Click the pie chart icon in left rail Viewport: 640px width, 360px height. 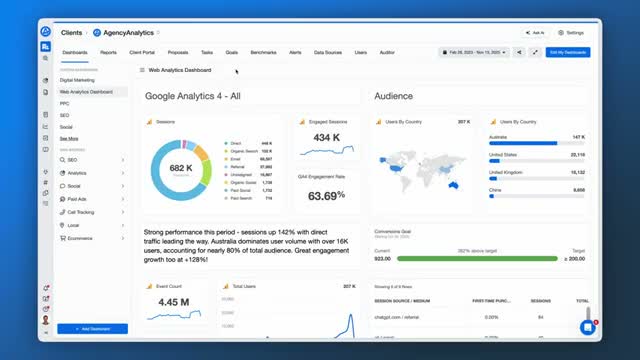point(46,80)
